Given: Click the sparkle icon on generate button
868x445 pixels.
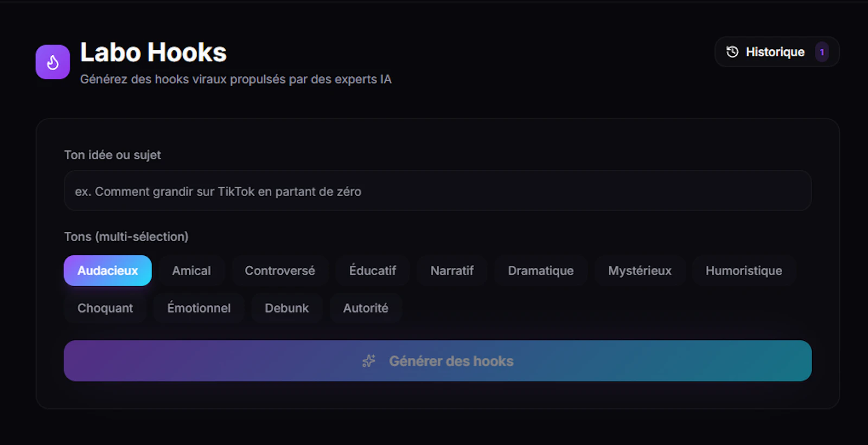Looking at the screenshot, I should tap(369, 361).
